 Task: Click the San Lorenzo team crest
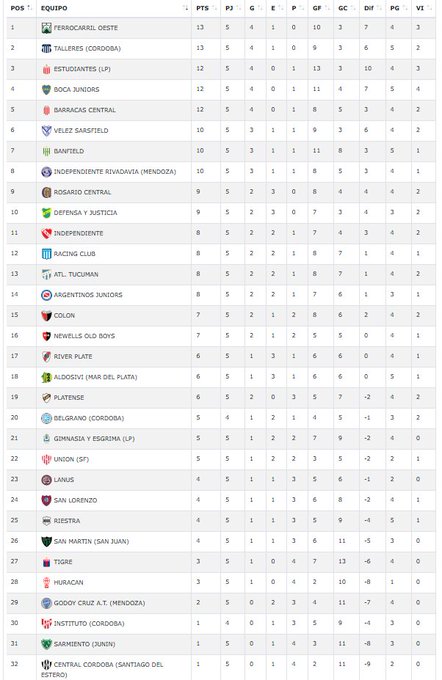pyautogui.click(x=46, y=500)
